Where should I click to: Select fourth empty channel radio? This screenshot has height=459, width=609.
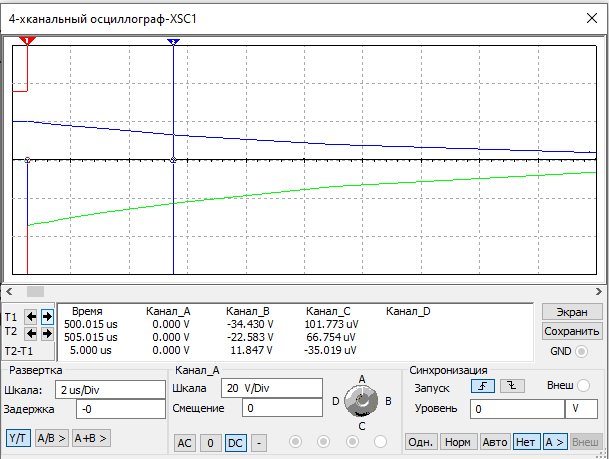point(380,442)
